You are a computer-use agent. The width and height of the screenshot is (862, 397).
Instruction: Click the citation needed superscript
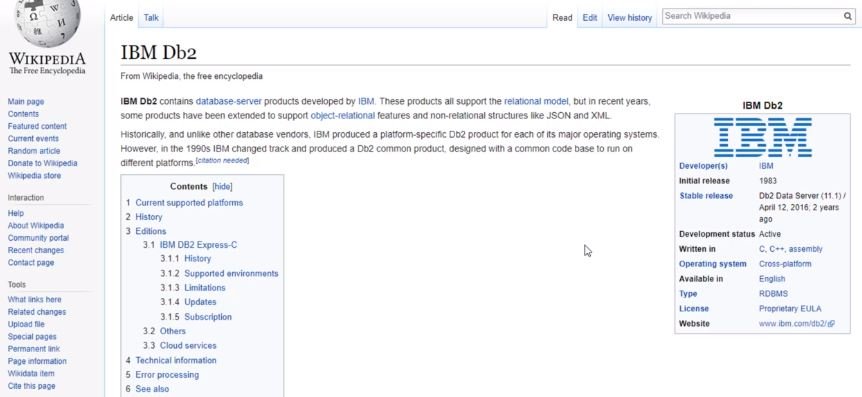point(223,161)
